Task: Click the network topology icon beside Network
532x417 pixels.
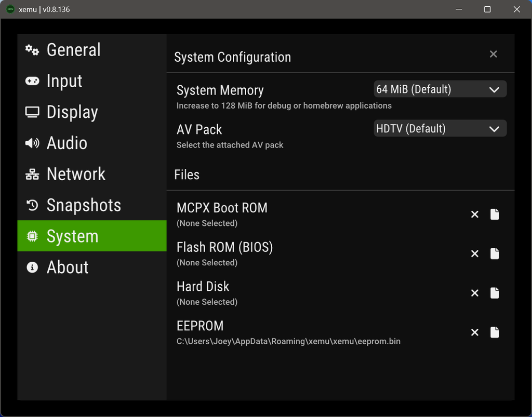Action: [x=32, y=174]
